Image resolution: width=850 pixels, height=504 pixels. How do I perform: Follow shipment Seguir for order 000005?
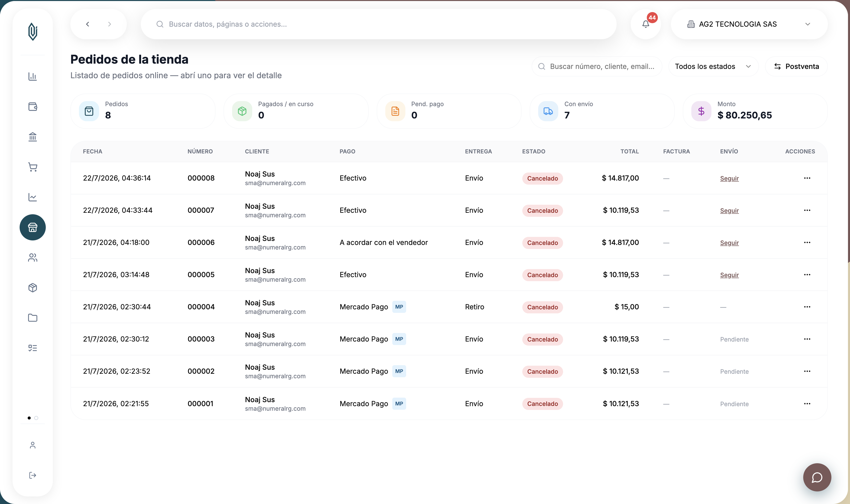pos(729,275)
